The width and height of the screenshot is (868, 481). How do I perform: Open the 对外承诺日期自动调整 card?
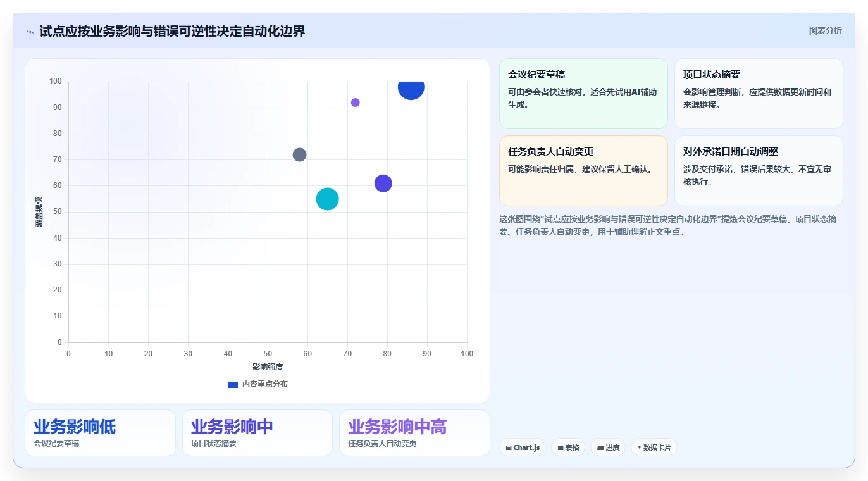(x=759, y=171)
